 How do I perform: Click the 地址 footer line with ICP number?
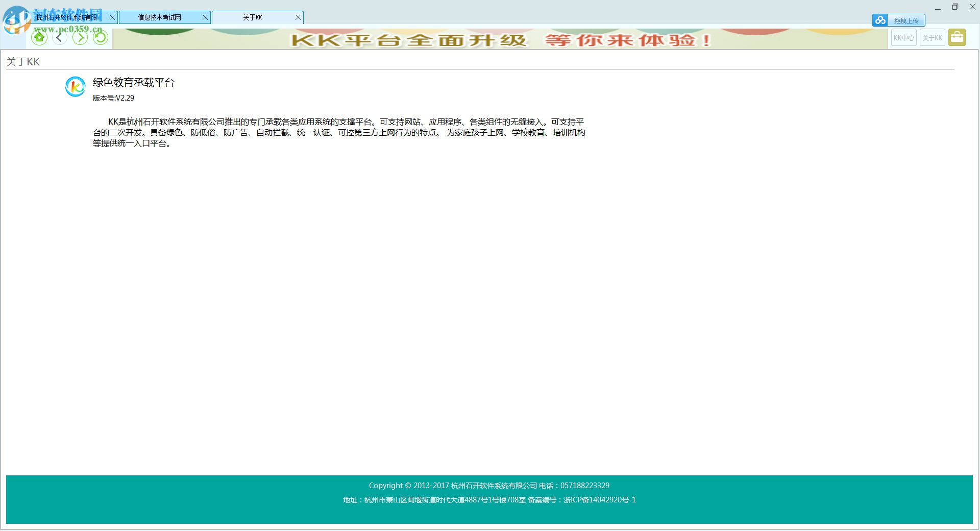tap(489, 500)
